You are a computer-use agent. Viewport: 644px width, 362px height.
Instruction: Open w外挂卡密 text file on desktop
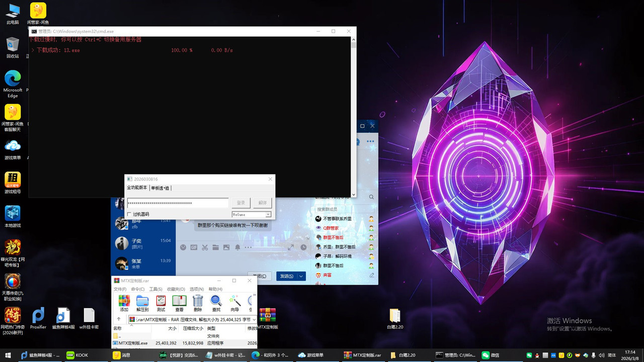point(89,319)
